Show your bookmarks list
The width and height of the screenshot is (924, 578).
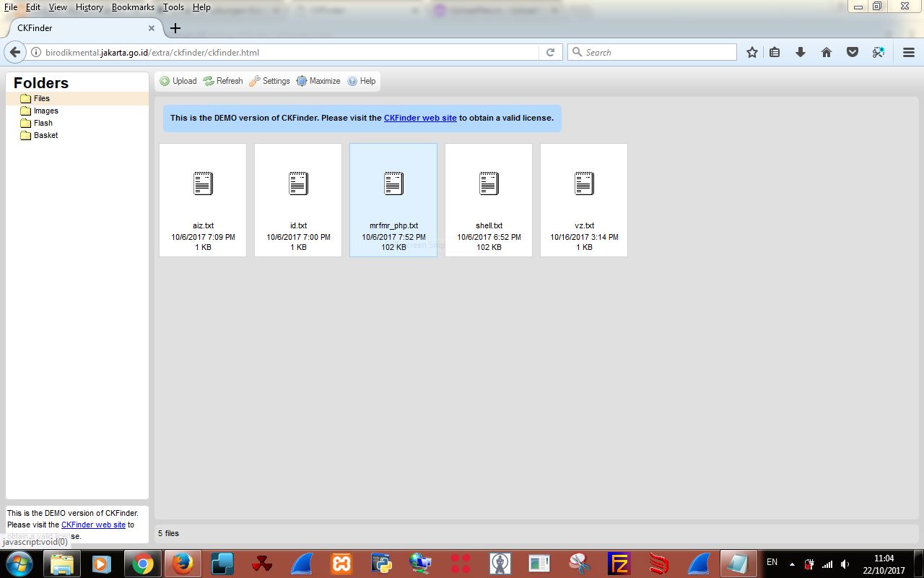tap(775, 52)
